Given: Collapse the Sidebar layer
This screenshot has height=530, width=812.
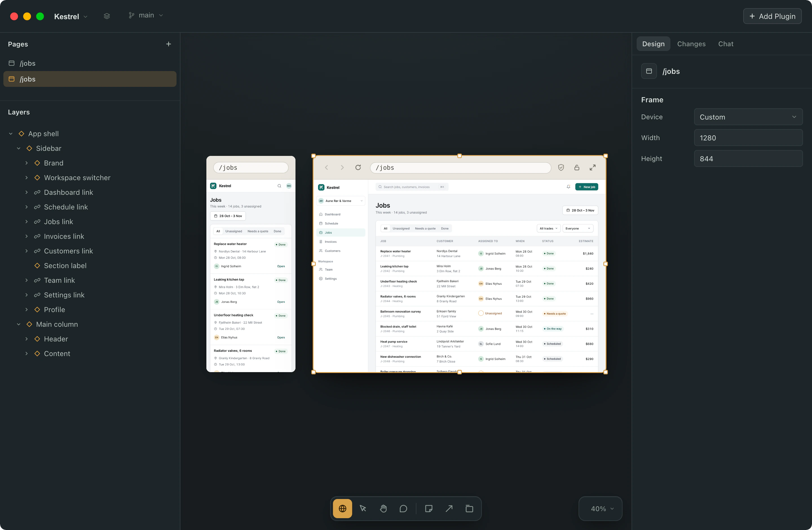Looking at the screenshot, I should (x=18, y=148).
